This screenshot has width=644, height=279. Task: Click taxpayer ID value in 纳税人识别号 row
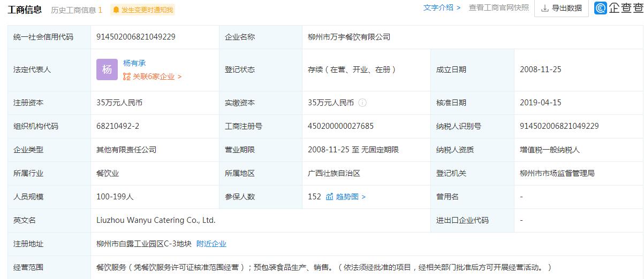[x=559, y=126]
